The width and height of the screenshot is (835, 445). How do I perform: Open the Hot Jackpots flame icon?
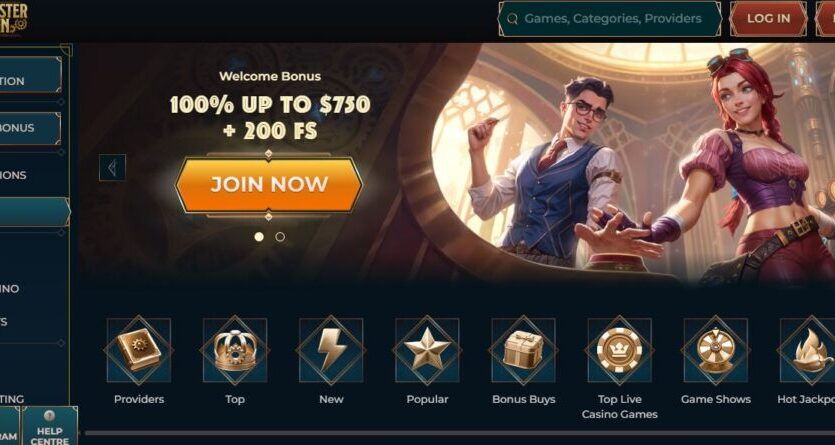tap(808, 350)
